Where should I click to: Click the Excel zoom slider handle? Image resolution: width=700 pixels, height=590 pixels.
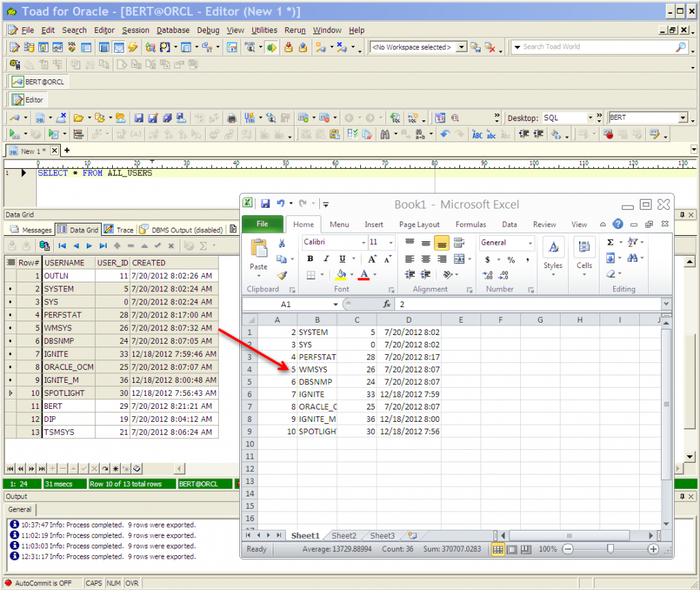pyautogui.click(x=610, y=549)
